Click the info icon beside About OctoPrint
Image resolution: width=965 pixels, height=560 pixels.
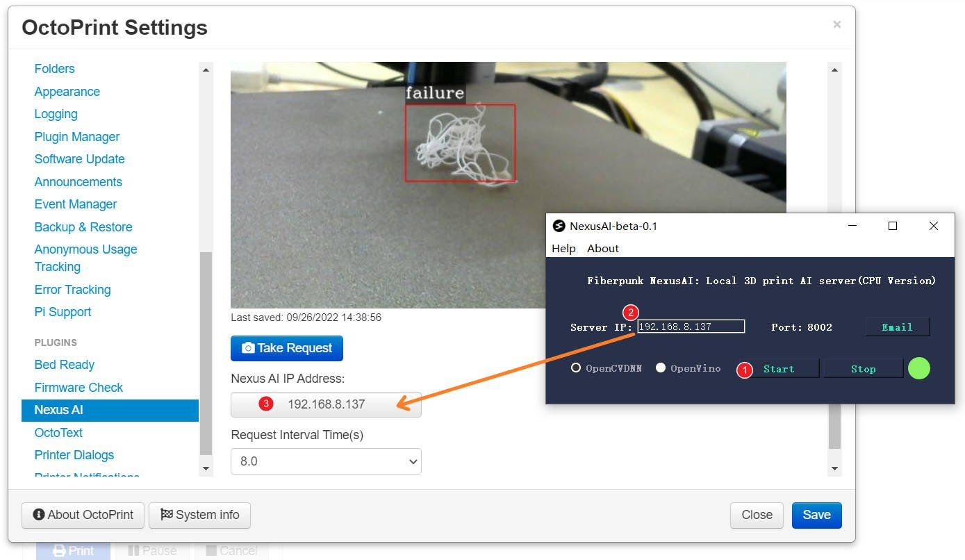(40, 515)
